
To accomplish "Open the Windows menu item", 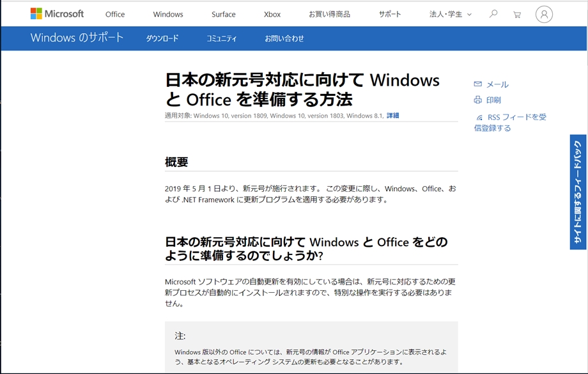I will tap(168, 14).
